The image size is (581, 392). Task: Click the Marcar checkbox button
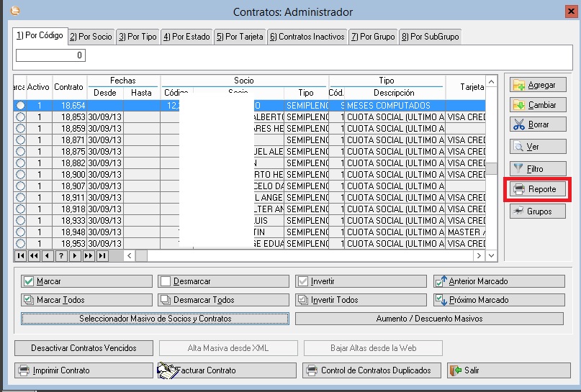click(87, 281)
